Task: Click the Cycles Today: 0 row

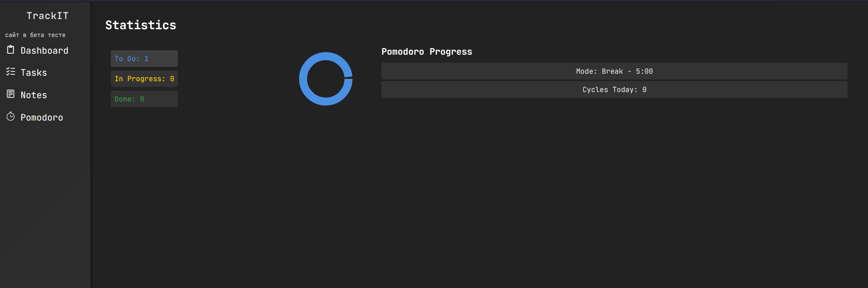Action: 614,90
